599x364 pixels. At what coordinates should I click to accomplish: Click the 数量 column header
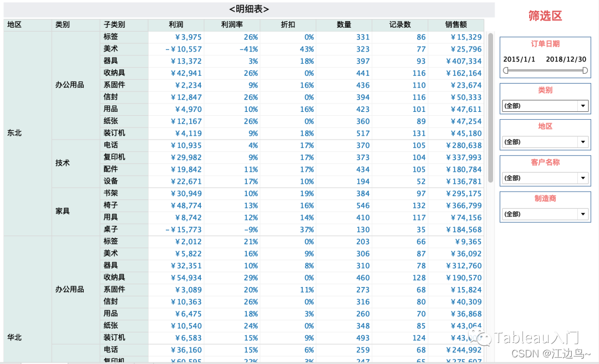click(344, 25)
